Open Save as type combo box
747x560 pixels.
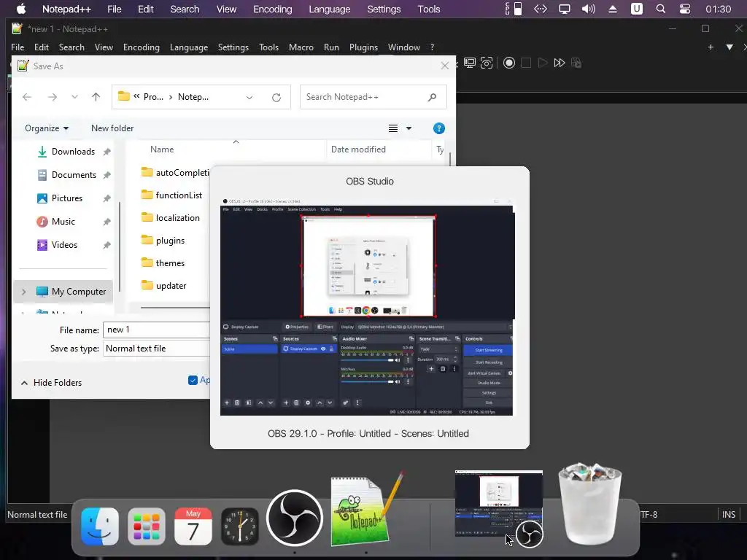pyautogui.click(x=157, y=349)
